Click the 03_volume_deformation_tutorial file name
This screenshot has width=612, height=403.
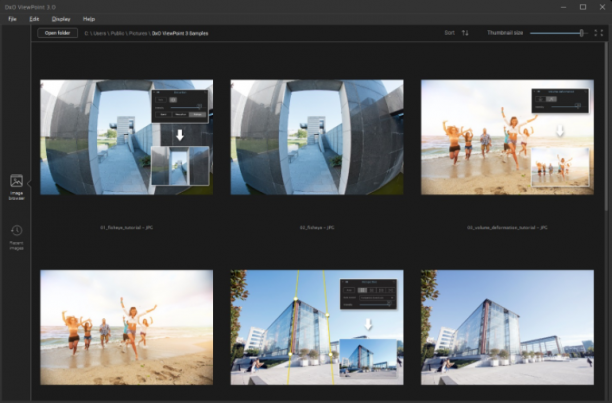(x=507, y=227)
